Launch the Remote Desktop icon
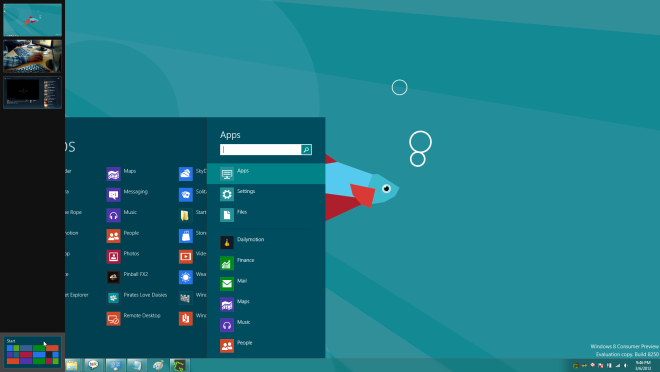The height and width of the screenshot is (372, 660). coord(114,318)
